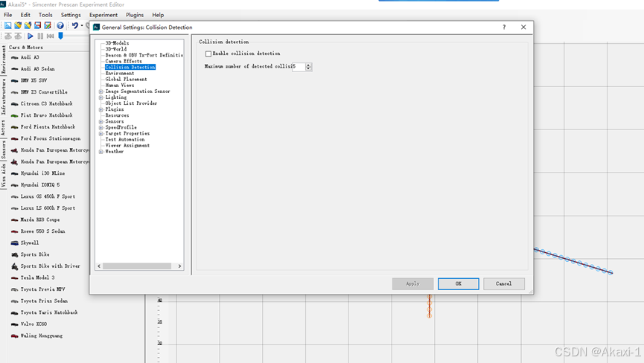The height and width of the screenshot is (363, 644).
Task: Expand the Plugins tree node
Action: point(101,109)
